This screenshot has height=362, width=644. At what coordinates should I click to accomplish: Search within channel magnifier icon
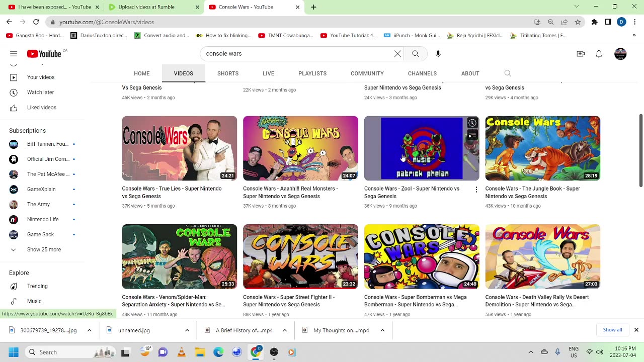508,73
